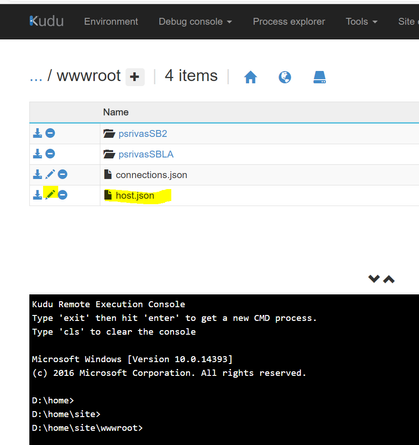Expand the Tools dropdown menu
This screenshot has width=419, height=445.
[361, 22]
